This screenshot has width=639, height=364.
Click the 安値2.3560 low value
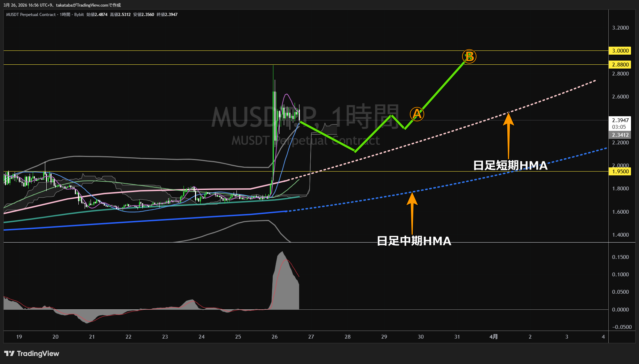point(143,15)
